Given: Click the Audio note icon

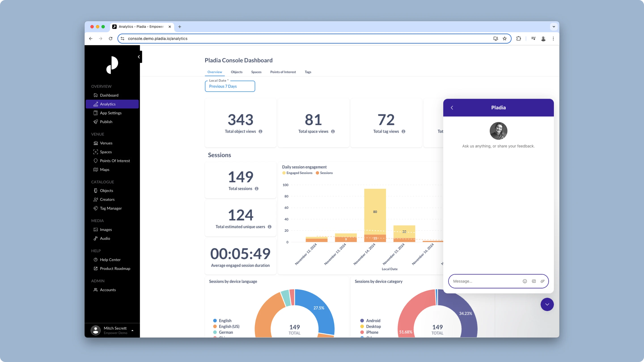Looking at the screenshot, I should click(95, 238).
